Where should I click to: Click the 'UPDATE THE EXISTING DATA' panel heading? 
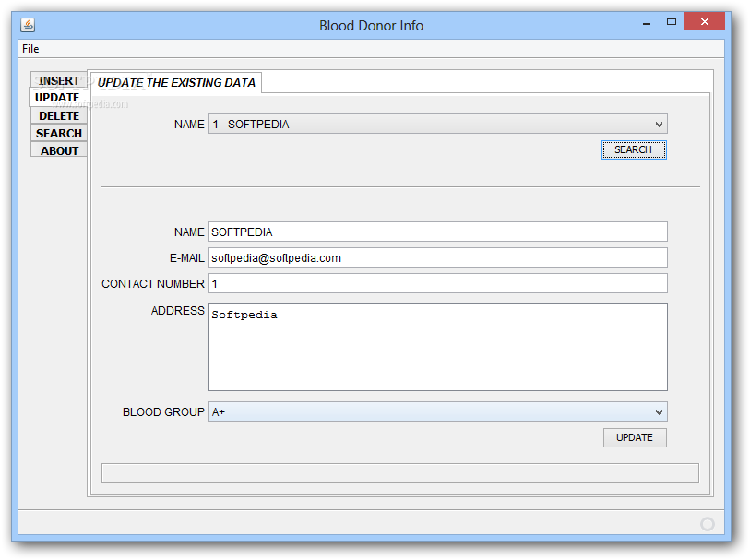click(x=176, y=83)
